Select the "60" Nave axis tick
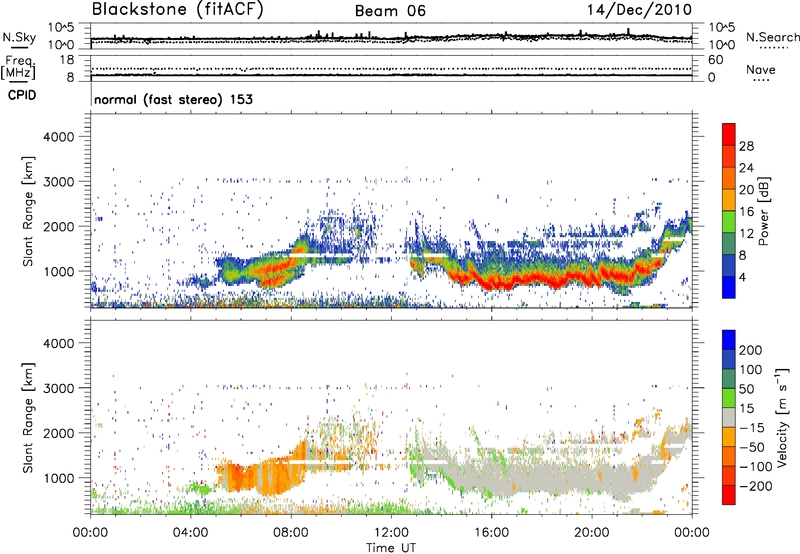 (x=715, y=60)
